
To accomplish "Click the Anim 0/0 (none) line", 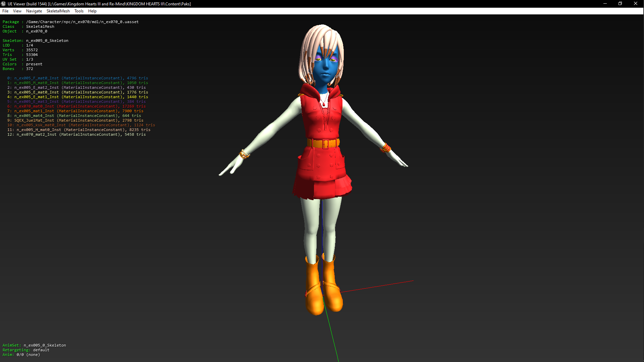I will (x=21, y=355).
